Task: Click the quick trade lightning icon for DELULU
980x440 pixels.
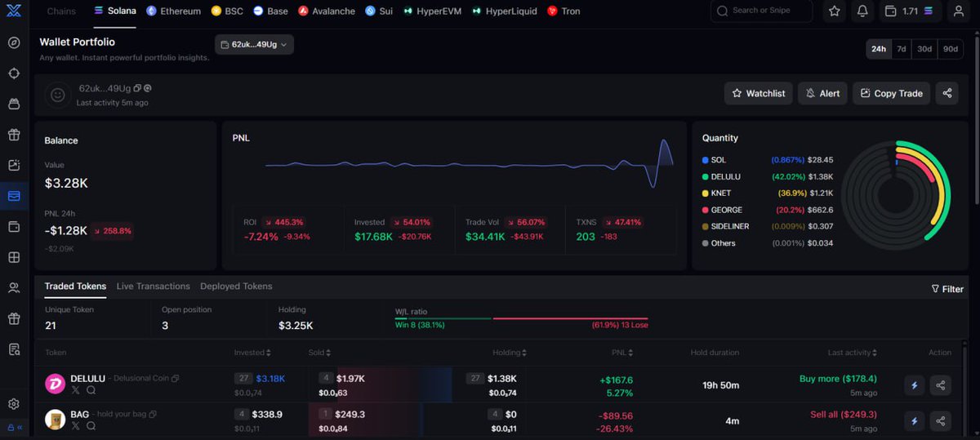Action: tap(915, 385)
